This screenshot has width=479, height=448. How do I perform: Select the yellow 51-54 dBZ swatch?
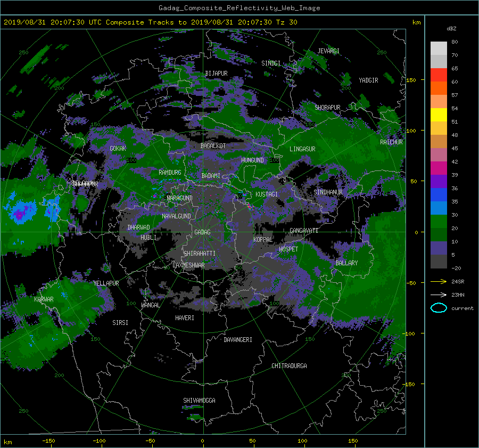[x=439, y=115]
